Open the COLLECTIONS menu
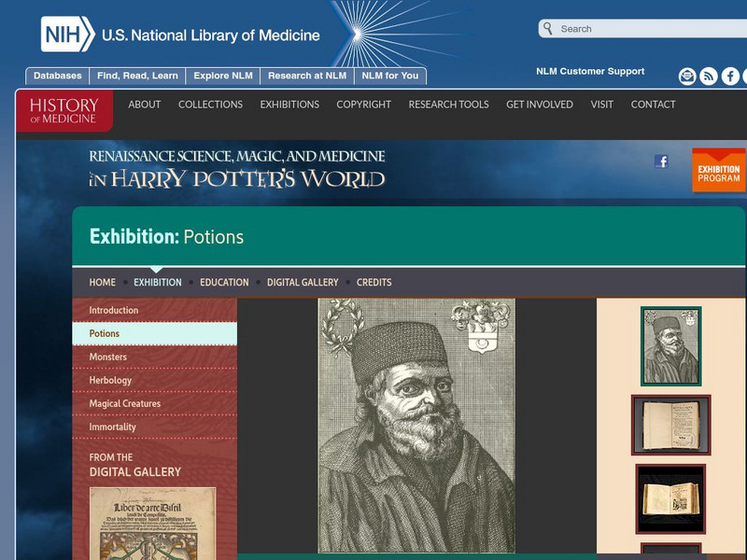Screen dimensions: 747x560 coord(211,105)
